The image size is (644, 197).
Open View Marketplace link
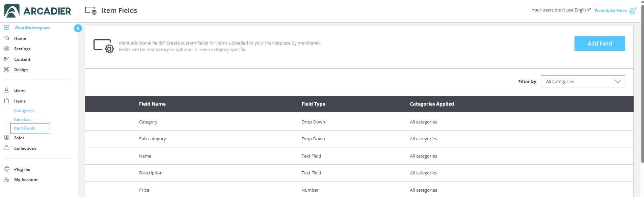tap(32, 28)
